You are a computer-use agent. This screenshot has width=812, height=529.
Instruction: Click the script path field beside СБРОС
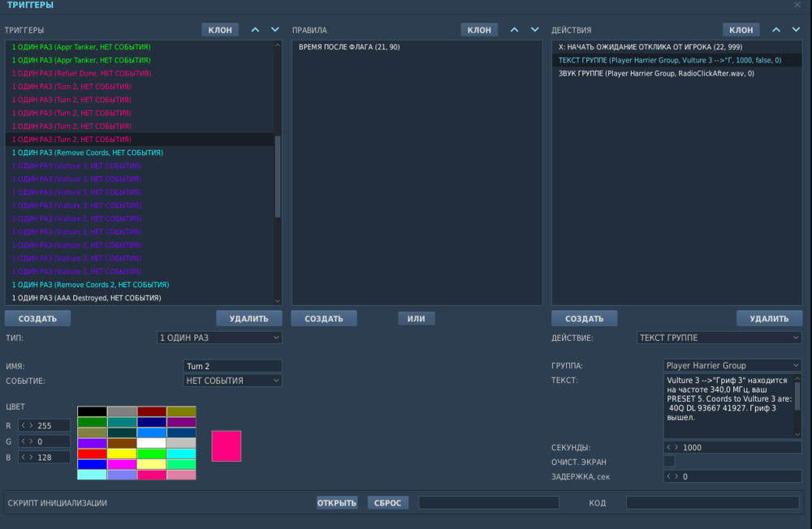(489, 502)
